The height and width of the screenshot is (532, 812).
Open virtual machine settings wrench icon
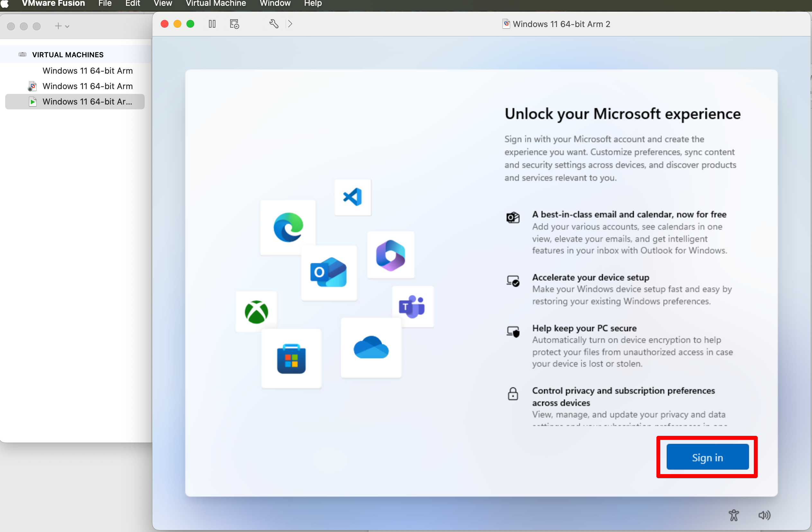[x=274, y=24]
